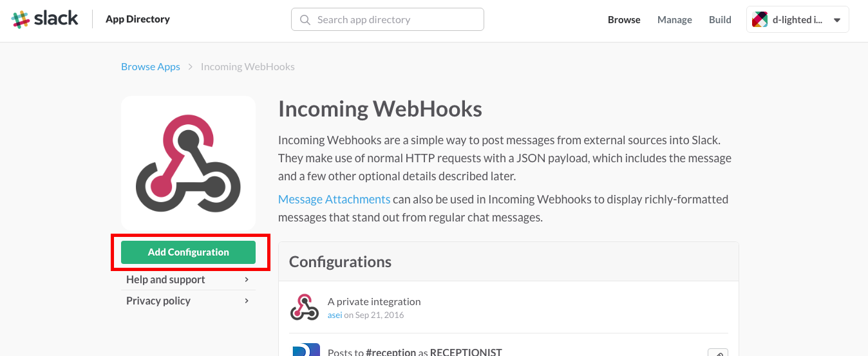868x356 pixels.
Task: Click the d-lighted workspace avatar icon
Action: [x=760, y=20]
